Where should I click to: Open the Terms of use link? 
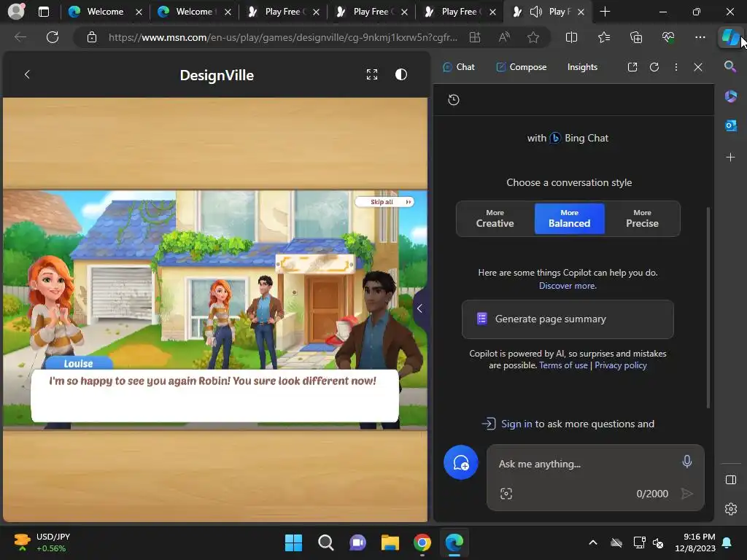(563, 365)
